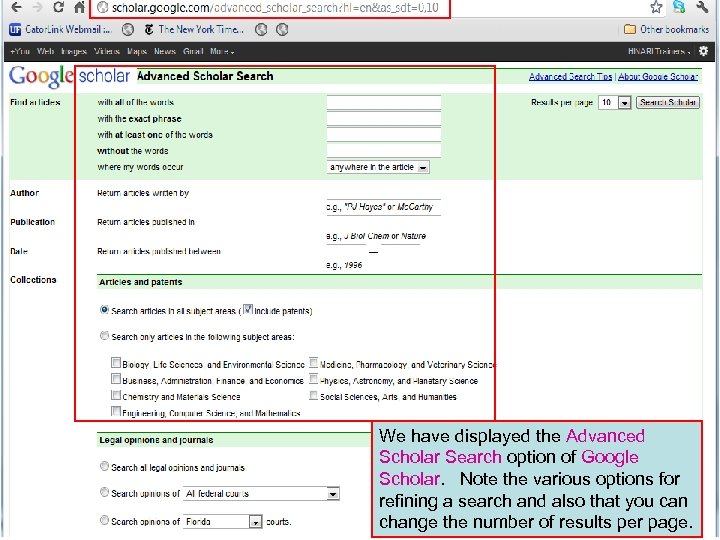The image size is (720, 540).
Task: Open the GatorLink Webmail bookmark
Action: tap(60, 29)
